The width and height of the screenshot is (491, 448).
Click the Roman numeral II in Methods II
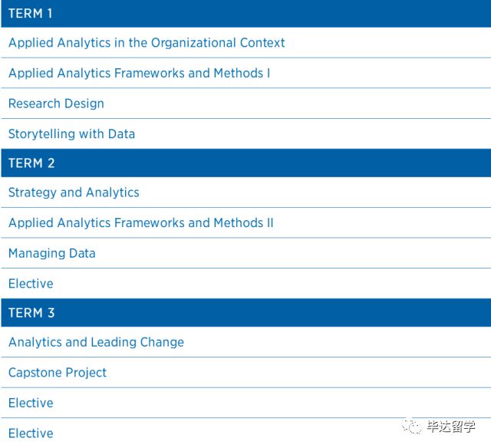click(x=270, y=223)
